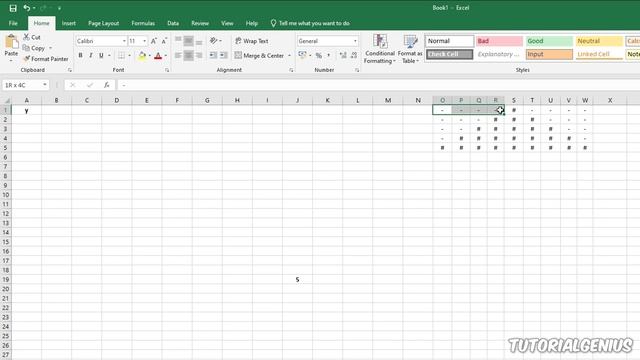The width and height of the screenshot is (640, 360).
Task: Open the Help tab
Action: click(x=251, y=23)
